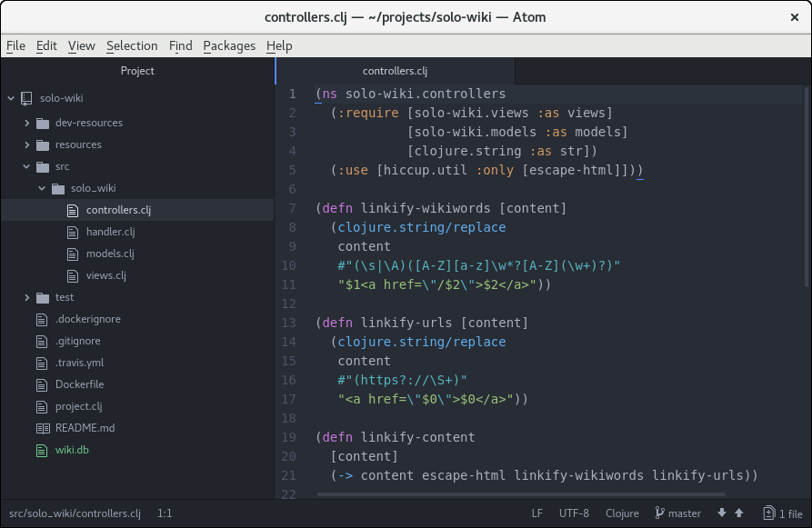Open the Selection menu
812x528 pixels.
132,45
